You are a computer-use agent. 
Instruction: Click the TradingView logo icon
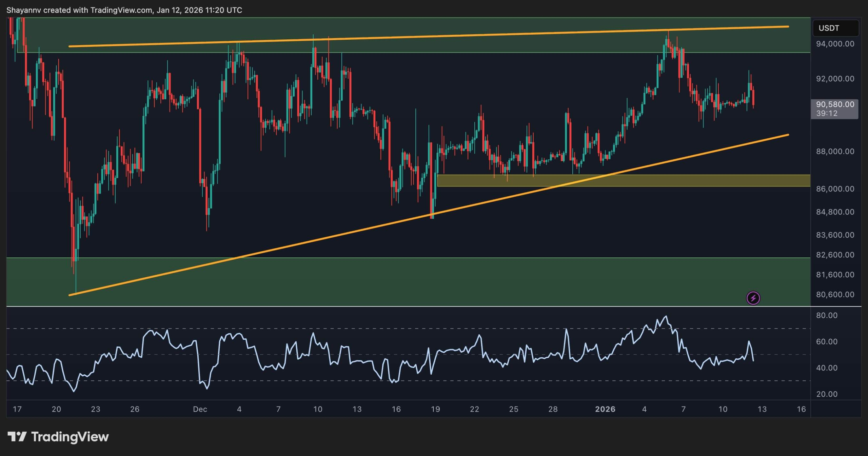(17, 436)
